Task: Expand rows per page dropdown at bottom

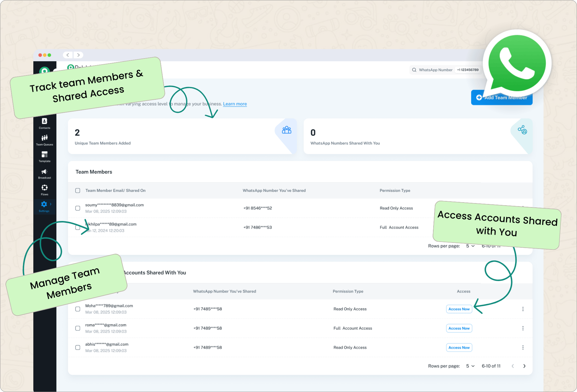Action: point(470,366)
